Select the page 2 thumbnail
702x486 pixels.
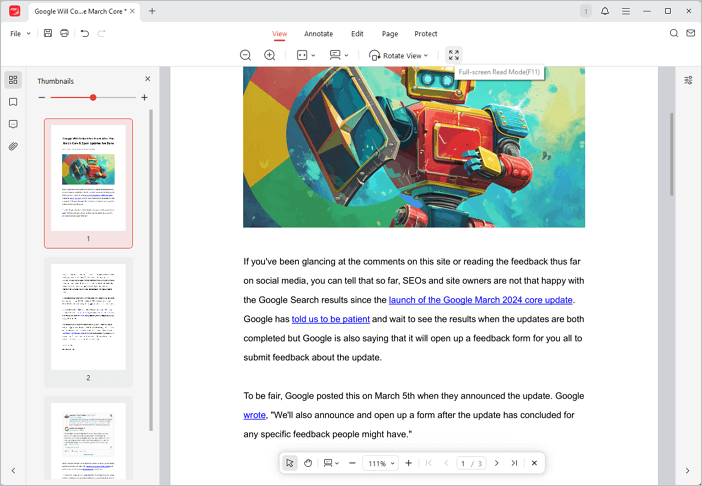point(88,317)
